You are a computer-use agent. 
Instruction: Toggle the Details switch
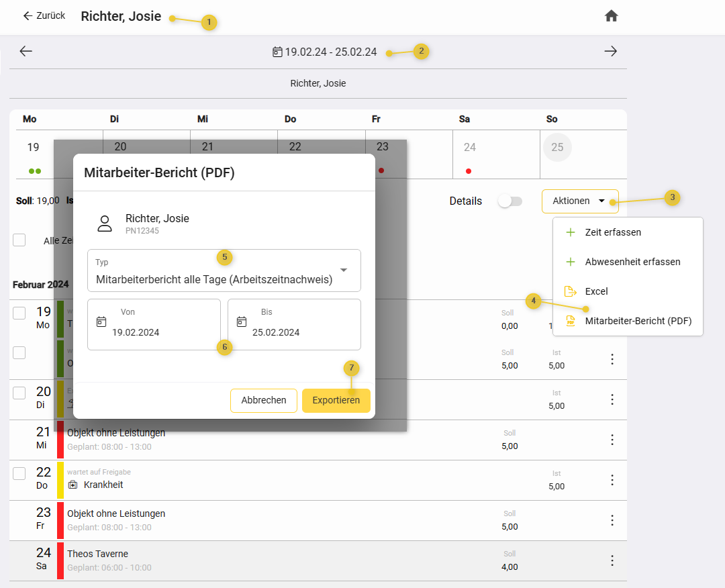(x=510, y=201)
